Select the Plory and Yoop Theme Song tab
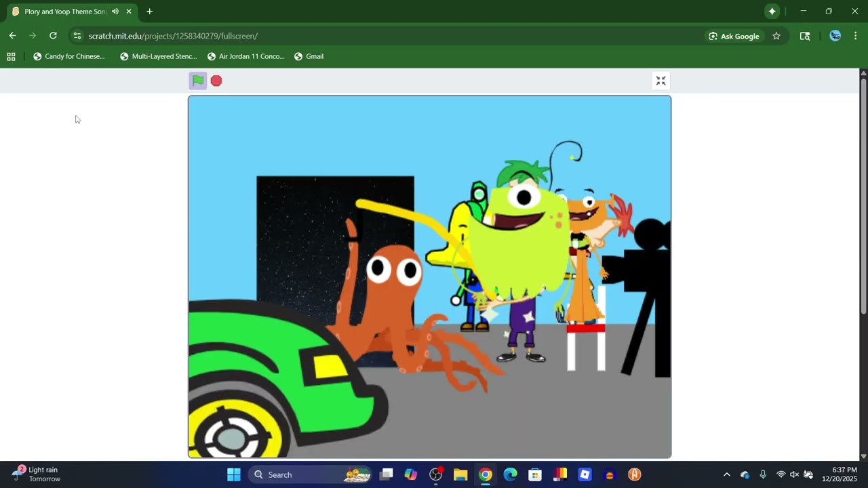 point(66,12)
